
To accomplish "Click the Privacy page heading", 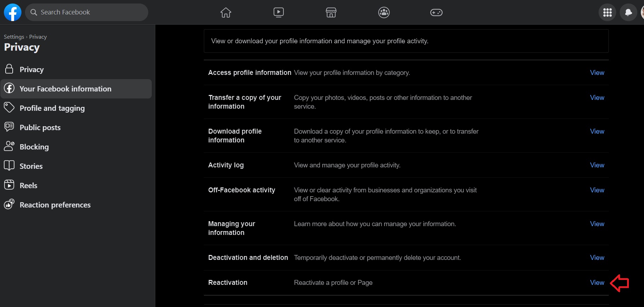I will [22, 47].
